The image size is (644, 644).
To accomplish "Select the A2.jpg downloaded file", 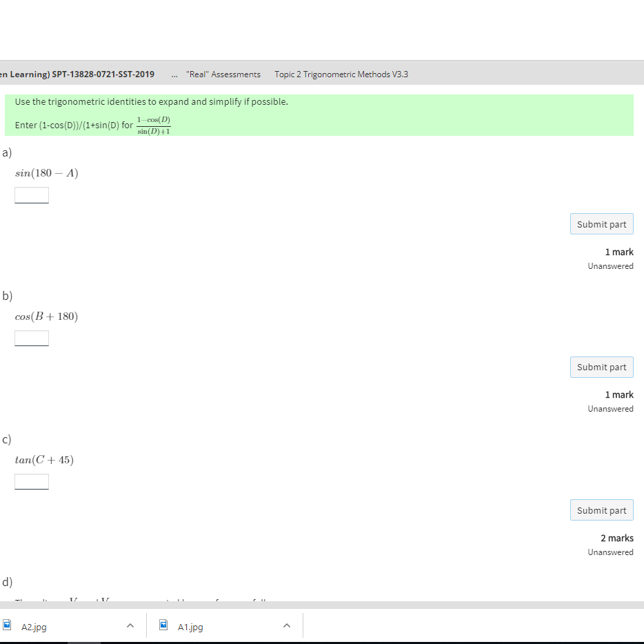I will (34, 626).
